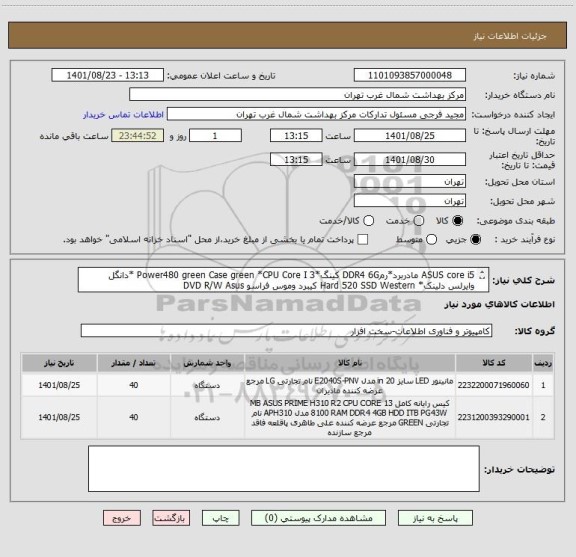The height and width of the screenshot is (557, 576).
Task: Select the کالا/خدمت radio option
Action: tap(368, 221)
